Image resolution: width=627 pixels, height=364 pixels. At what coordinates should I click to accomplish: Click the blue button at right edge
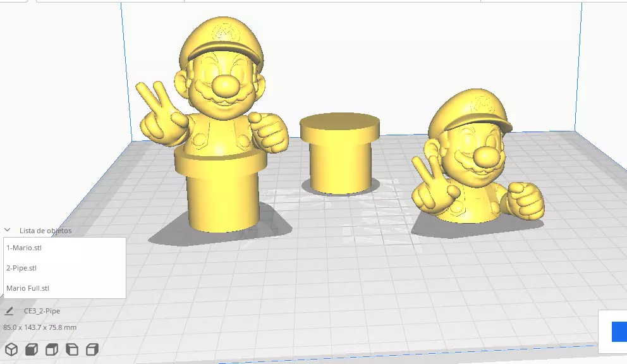619,332
